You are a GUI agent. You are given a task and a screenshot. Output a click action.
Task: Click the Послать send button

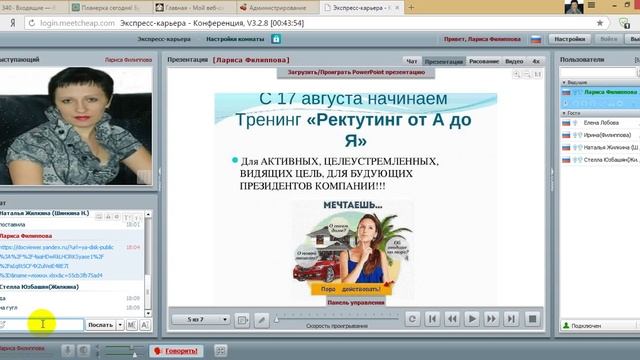point(100,325)
